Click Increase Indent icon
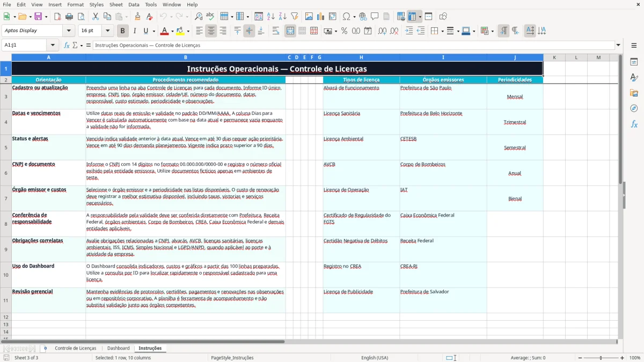Image resolution: width=644 pixels, height=362 pixels. pyautogui.click(x=409, y=31)
